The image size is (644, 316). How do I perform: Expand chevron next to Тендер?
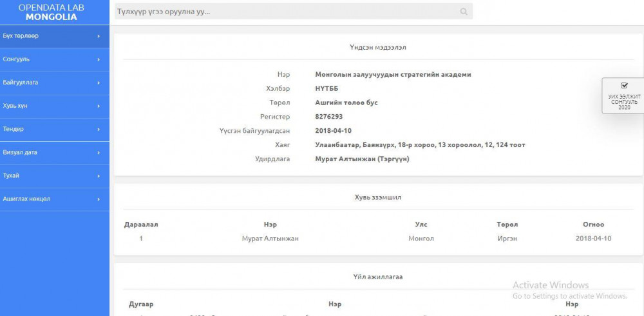click(x=99, y=130)
